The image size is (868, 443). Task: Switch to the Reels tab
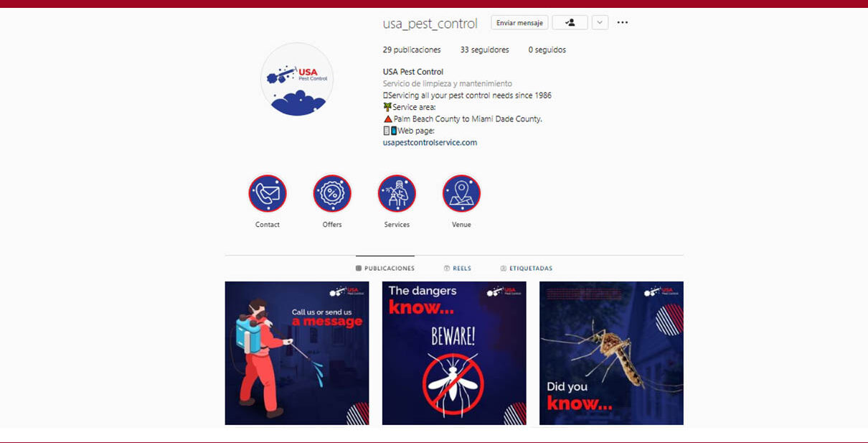tap(457, 269)
